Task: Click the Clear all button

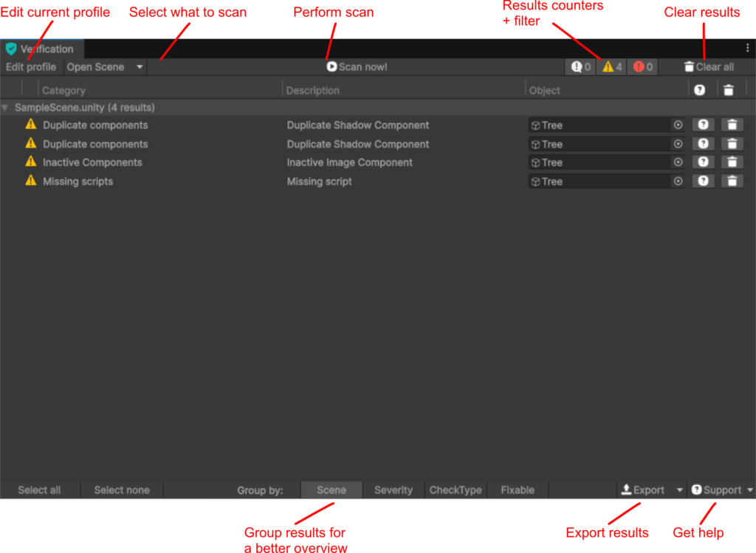Action: pyautogui.click(x=708, y=67)
